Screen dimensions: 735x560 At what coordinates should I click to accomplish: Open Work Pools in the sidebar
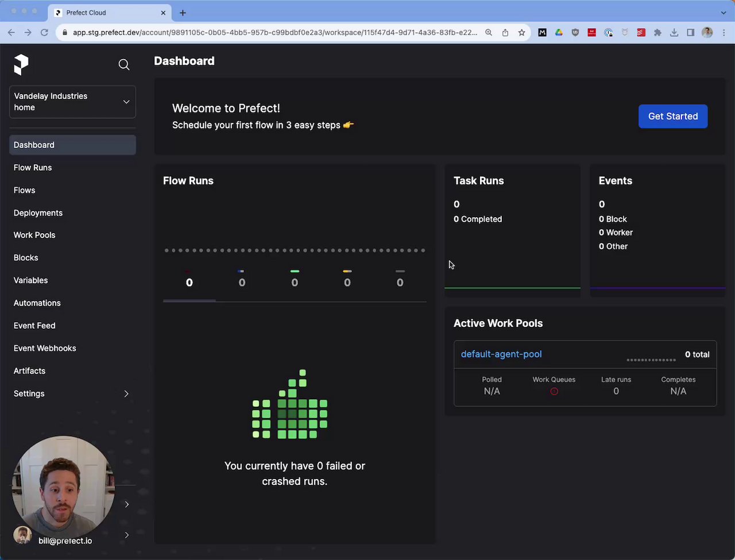tap(34, 235)
